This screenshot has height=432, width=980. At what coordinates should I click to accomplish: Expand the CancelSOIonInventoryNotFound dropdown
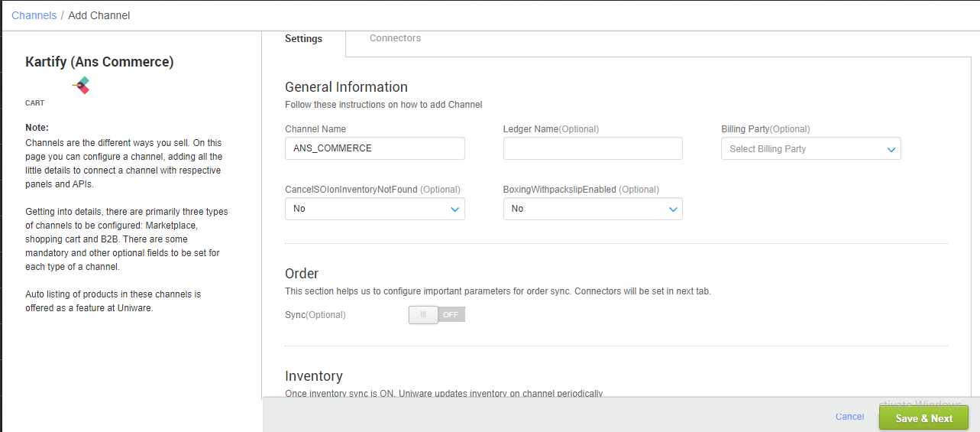(375, 209)
